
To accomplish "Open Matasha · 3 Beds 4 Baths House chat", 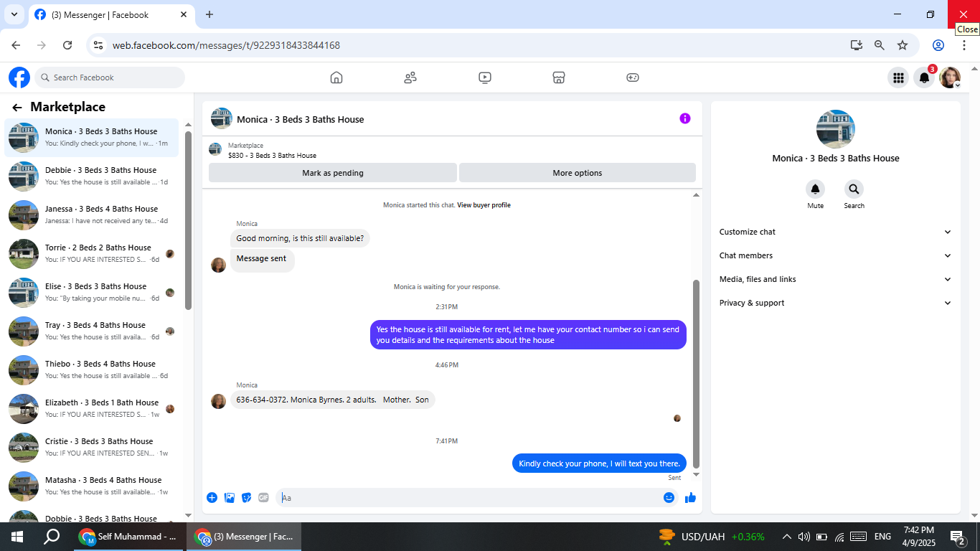I will [92, 486].
